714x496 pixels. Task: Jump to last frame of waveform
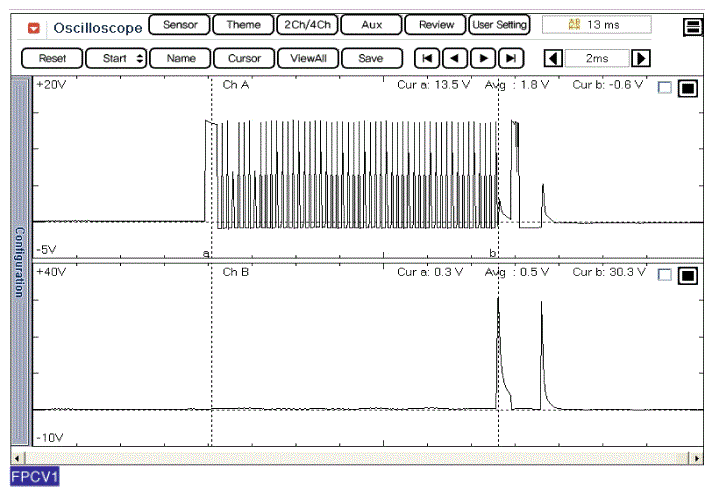pos(511,59)
